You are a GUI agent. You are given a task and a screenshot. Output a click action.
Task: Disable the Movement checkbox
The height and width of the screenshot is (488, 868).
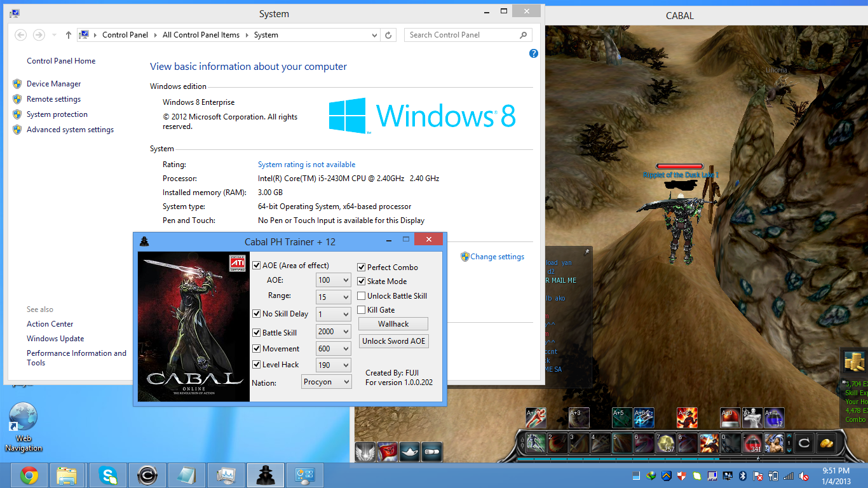tap(257, 349)
